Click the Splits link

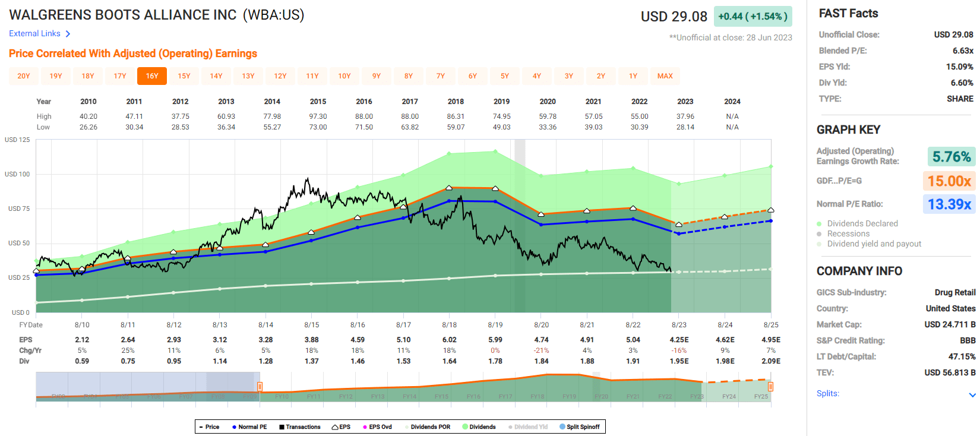[x=828, y=393]
